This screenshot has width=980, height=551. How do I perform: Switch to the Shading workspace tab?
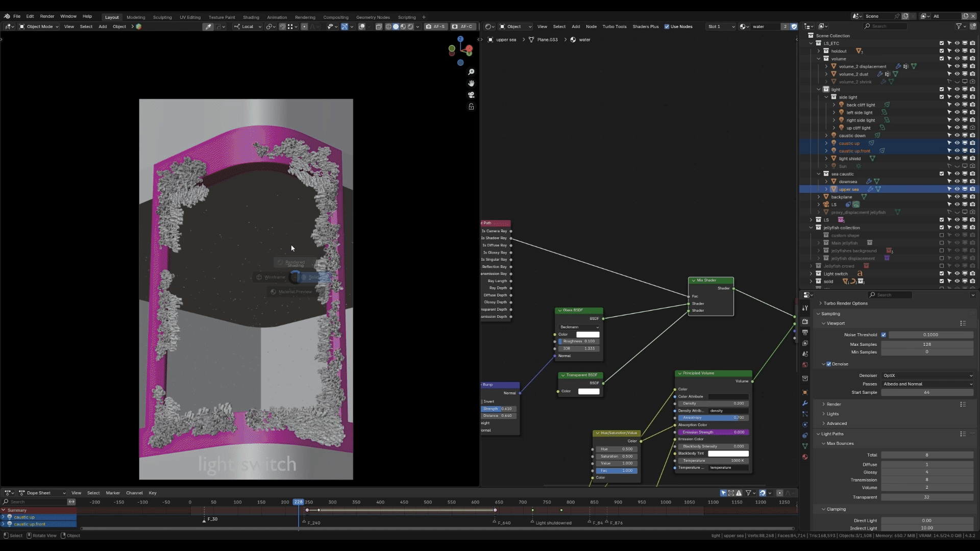tap(251, 17)
